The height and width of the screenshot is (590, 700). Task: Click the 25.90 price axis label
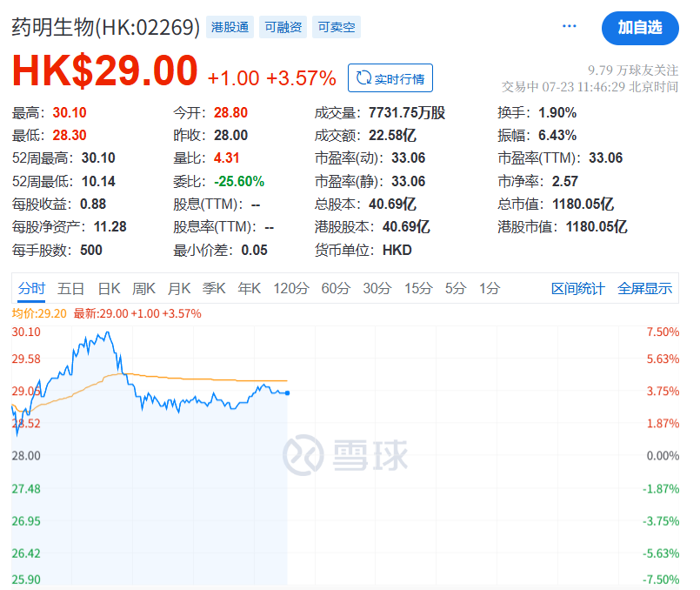tap(26, 580)
